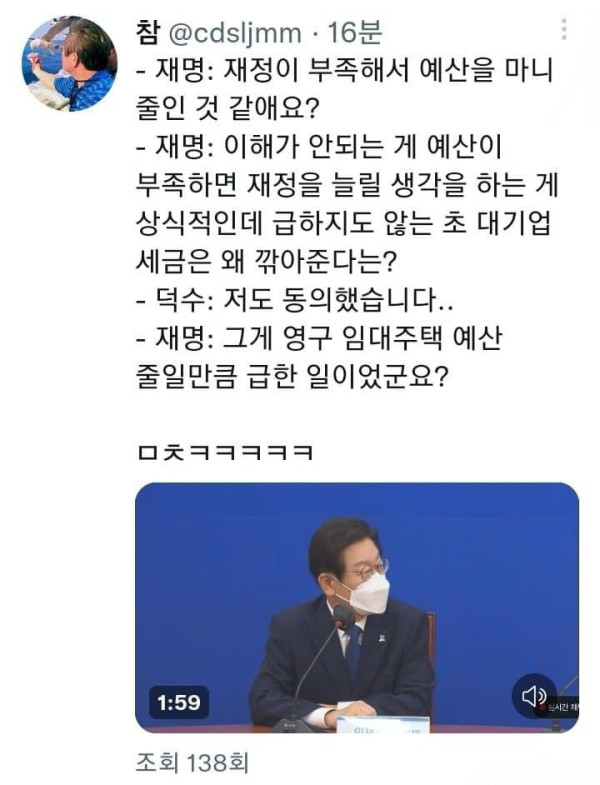Image resolution: width=600 pixels, height=785 pixels.
Task: Click the line 상식적인데 급하지도 않는 초 대기업
Action: click(x=344, y=224)
